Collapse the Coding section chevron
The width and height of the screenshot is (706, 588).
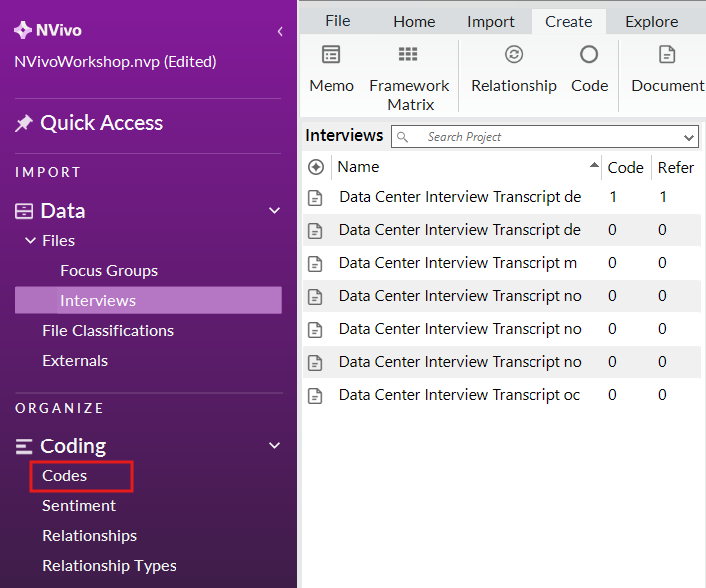click(x=274, y=445)
